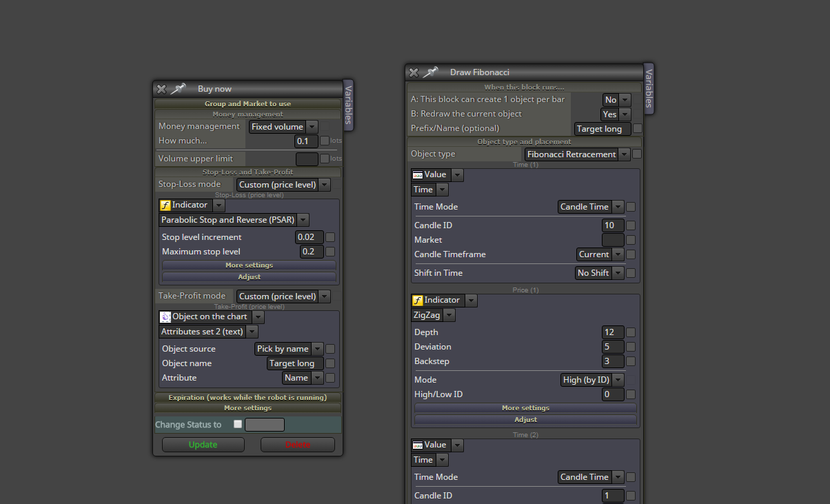Click the Change Status to field
Screen dimensions: 830x504
tap(265, 425)
